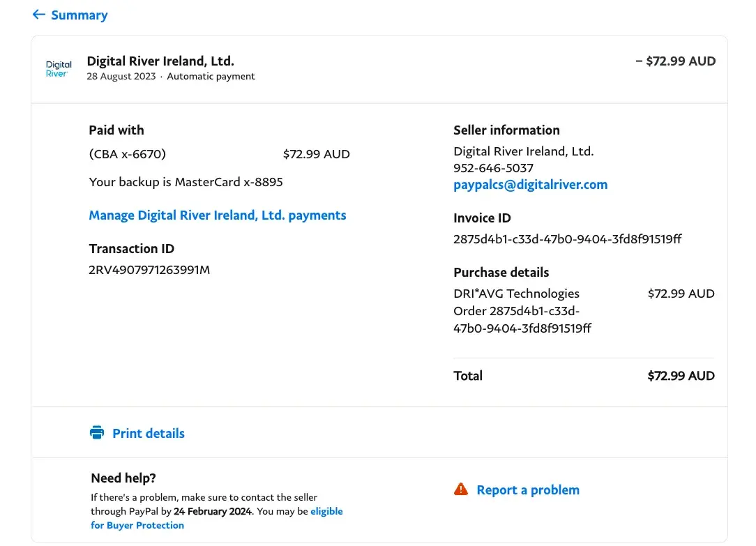The width and height of the screenshot is (756, 546).
Task: Click the DRI*AVG Technologies purchase item
Action: (516, 294)
